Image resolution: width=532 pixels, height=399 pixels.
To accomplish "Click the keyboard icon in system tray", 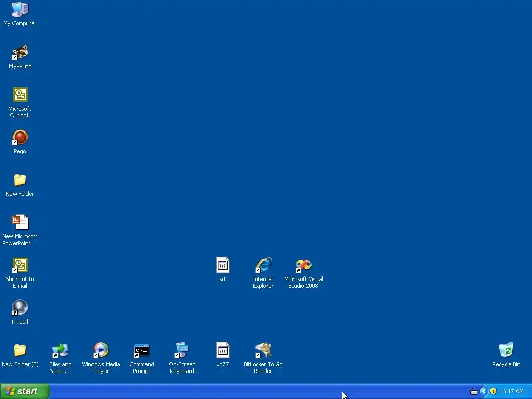I will pos(474,392).
